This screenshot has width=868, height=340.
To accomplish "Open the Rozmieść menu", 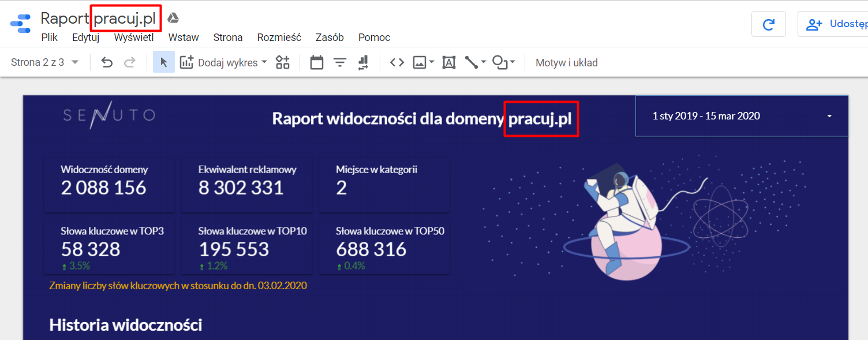I will pos(279,38).
